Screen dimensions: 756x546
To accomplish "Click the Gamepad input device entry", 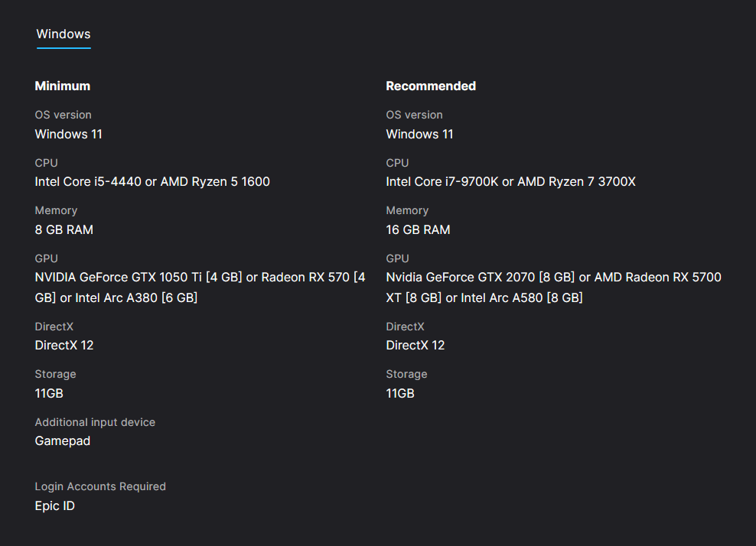I will click(x=63, y=441).
